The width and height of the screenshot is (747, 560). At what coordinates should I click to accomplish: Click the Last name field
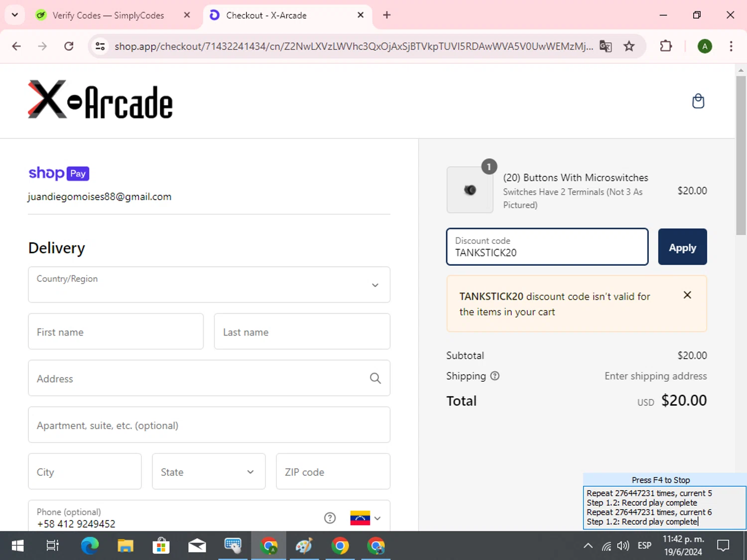point(302,332)
